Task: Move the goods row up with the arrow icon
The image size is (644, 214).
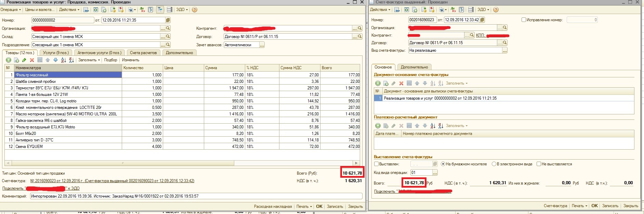Action: pos(48,60)
